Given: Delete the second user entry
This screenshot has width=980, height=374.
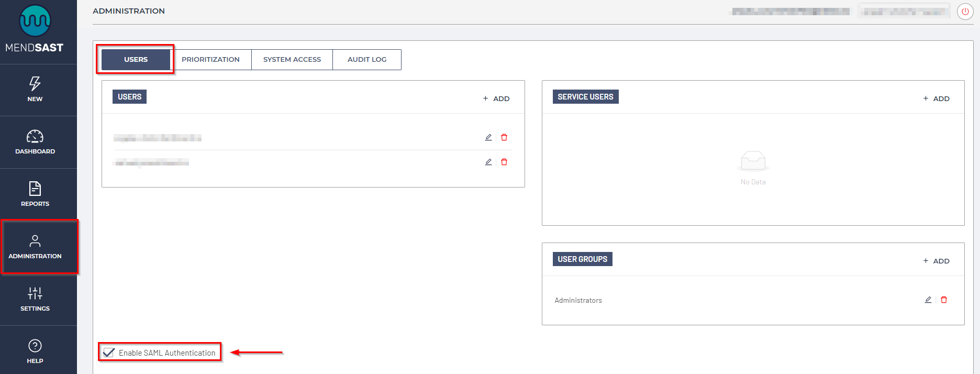Looking at the screenshot, I should pos(504,162).
